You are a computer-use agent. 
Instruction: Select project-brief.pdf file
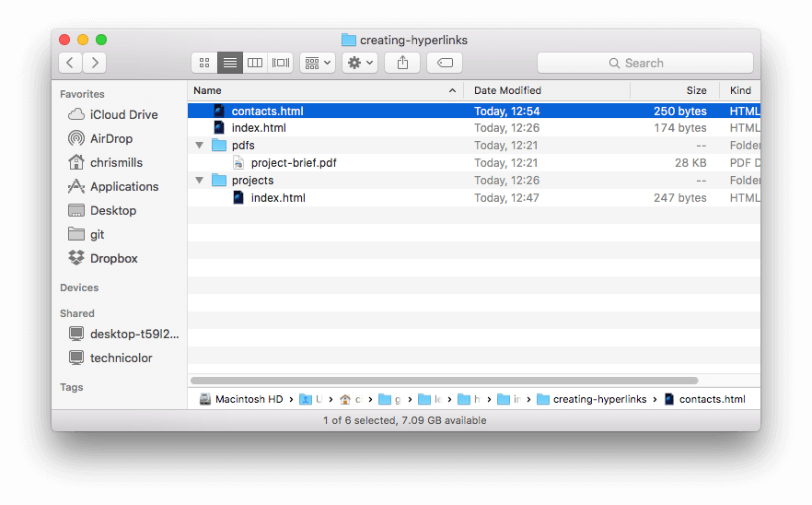tap(293, 163)
